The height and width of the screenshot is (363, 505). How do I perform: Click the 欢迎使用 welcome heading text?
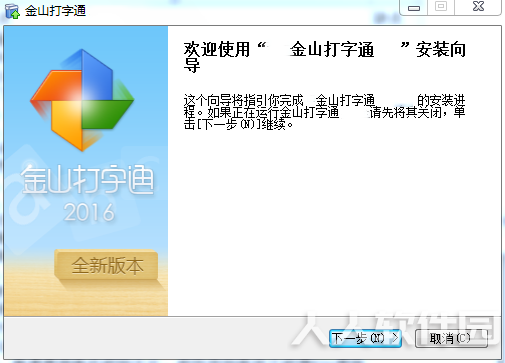pos(325,56)
